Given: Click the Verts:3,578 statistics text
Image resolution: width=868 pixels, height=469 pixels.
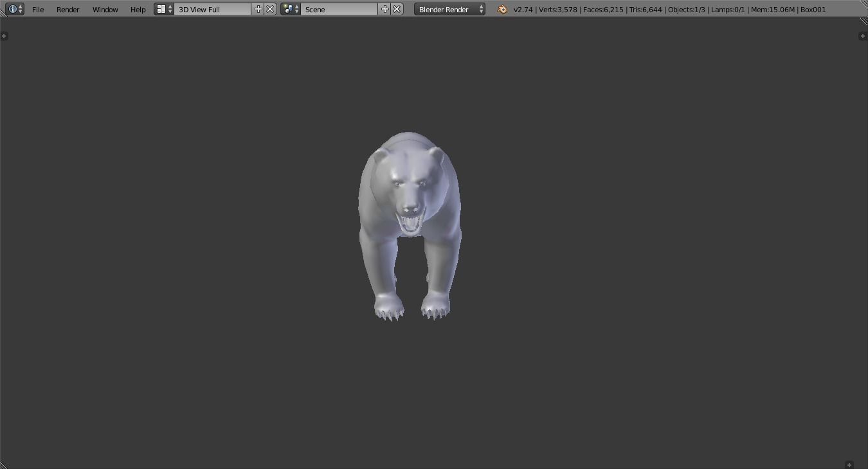Looking at the screenshot, I should click(557, 10).
